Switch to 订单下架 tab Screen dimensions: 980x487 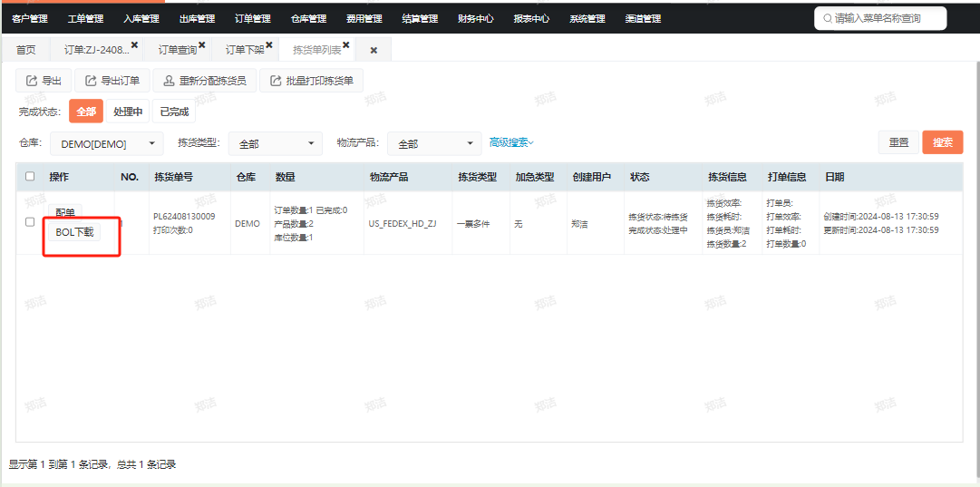245,50
